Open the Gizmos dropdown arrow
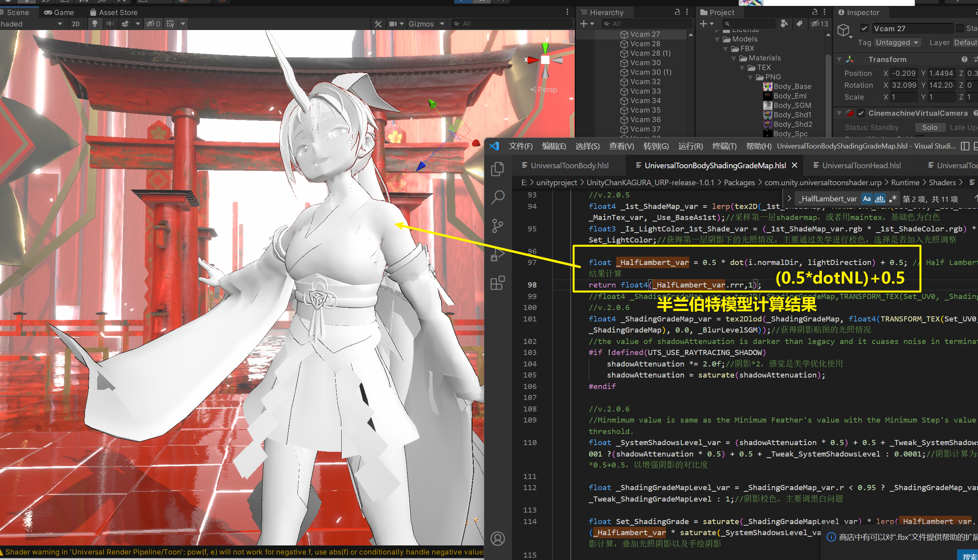This screenshot has width=978, height=560. pos(442,24)
